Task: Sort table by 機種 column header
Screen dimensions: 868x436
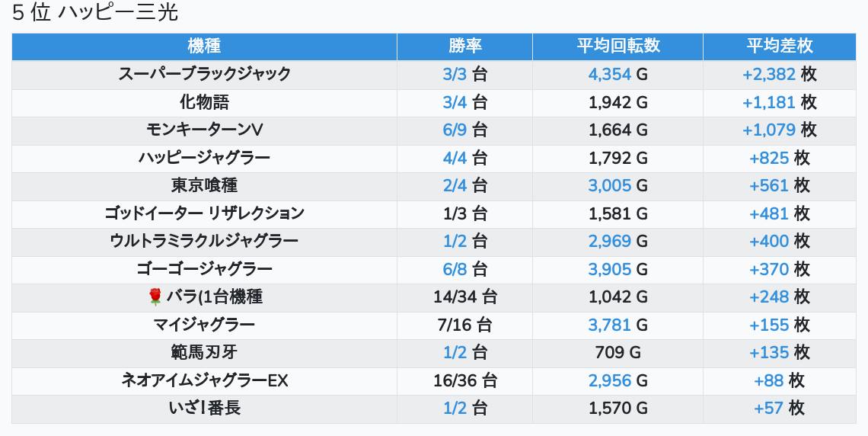Action: pyautogui.click(x=204, y=46)
